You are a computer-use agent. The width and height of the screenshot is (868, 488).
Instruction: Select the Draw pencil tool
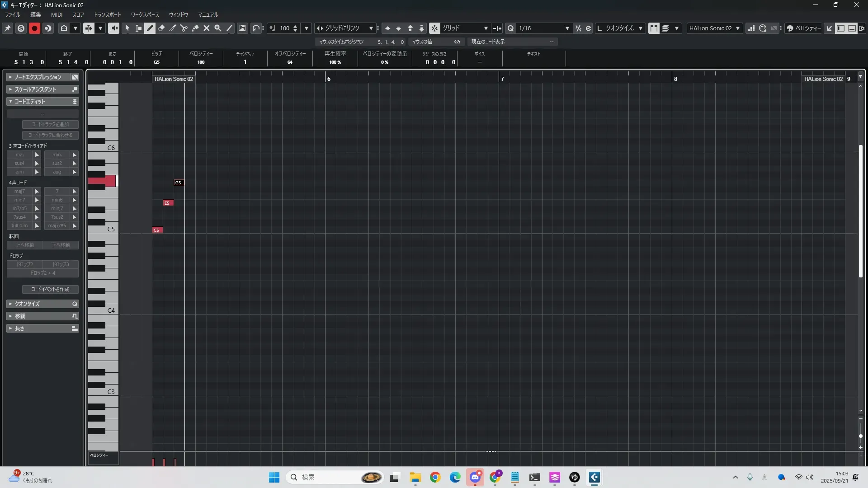point(150,28)
